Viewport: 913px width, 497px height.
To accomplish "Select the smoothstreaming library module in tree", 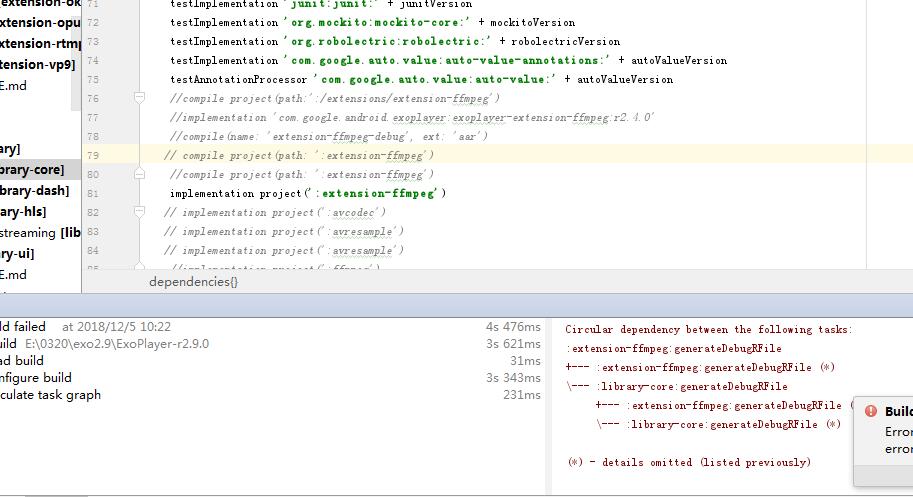I will point(40,232).
